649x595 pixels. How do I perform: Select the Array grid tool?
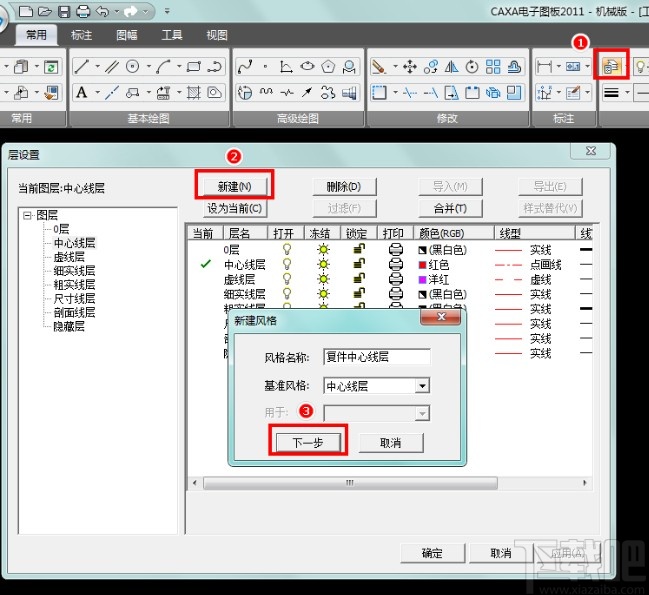click(x=493, y=66)
